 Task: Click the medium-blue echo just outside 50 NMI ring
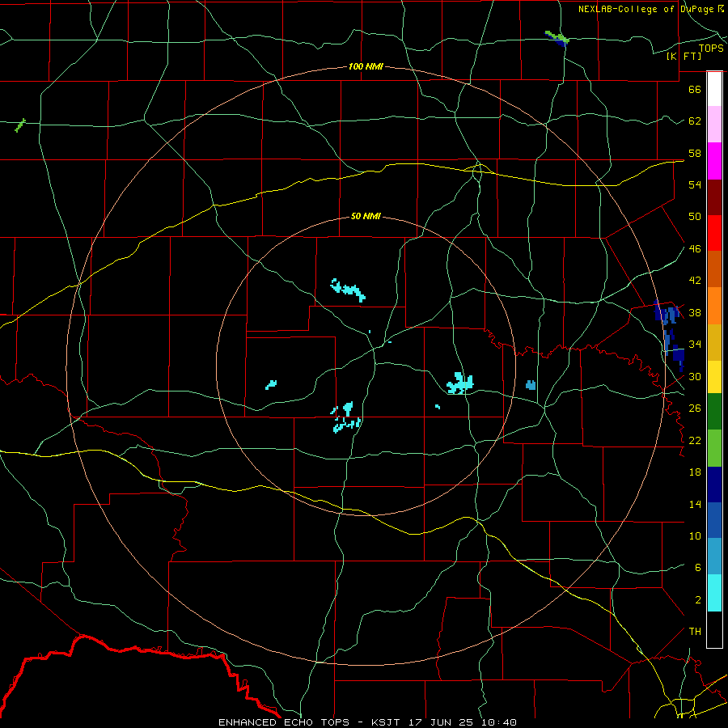tap(531, 385)
